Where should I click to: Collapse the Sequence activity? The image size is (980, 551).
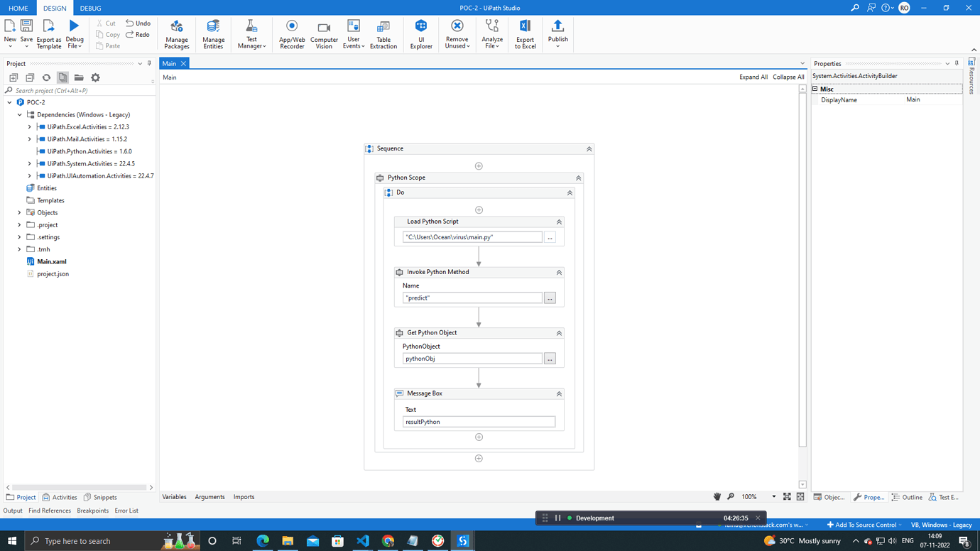pyautogui.click(x=589, y=149)
